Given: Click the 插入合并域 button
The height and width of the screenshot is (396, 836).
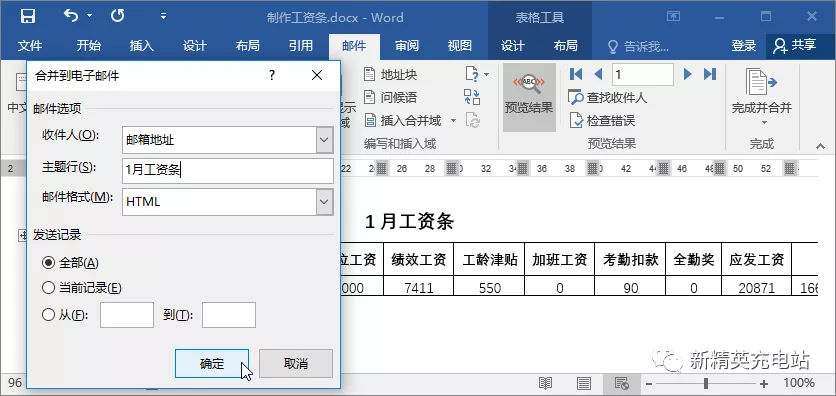Looking at the screenshot, I should click(x=403, y=120).
